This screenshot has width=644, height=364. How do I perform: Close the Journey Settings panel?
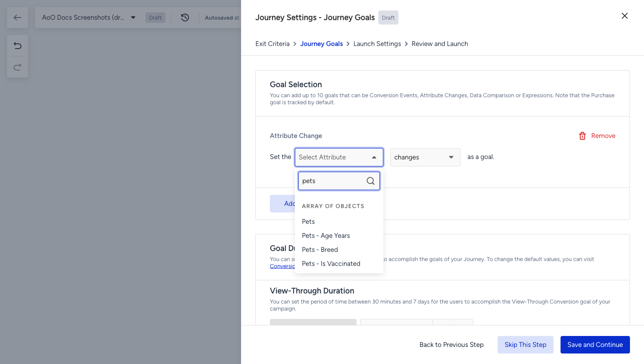pyautogui.click(x=625, y=16)
